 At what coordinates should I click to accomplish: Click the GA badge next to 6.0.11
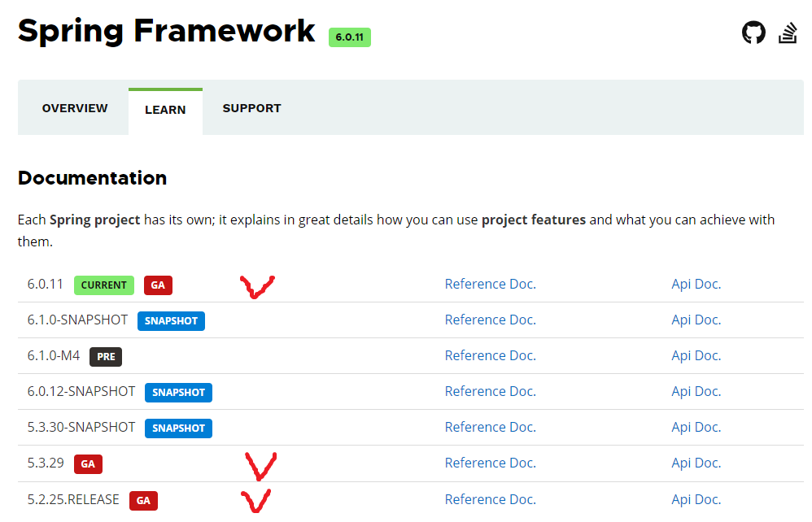coord(158,285)
